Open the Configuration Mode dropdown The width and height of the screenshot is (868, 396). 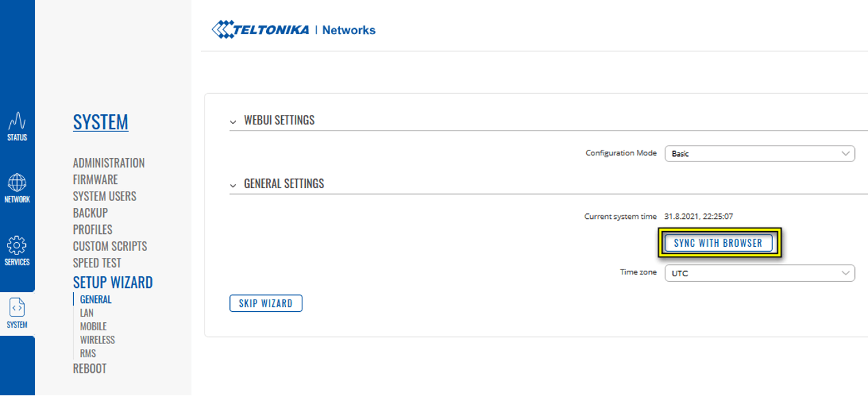click(x=759, y=154)
